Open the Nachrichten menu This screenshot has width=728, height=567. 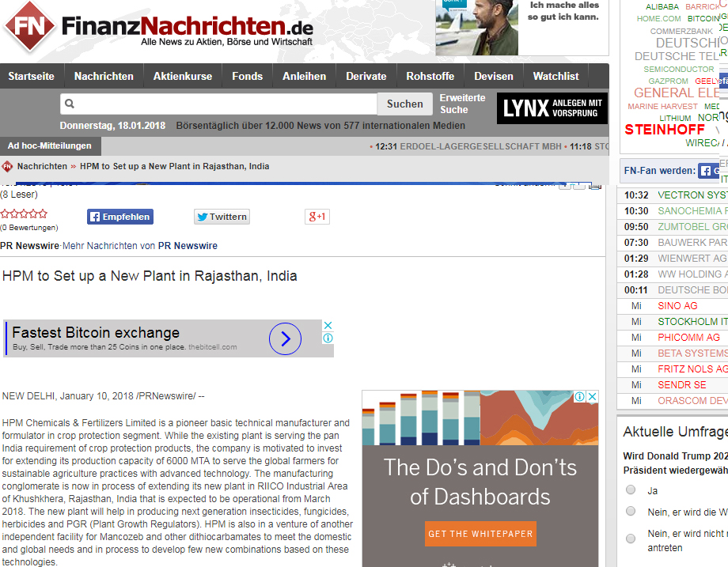click(x=104, y=76)
